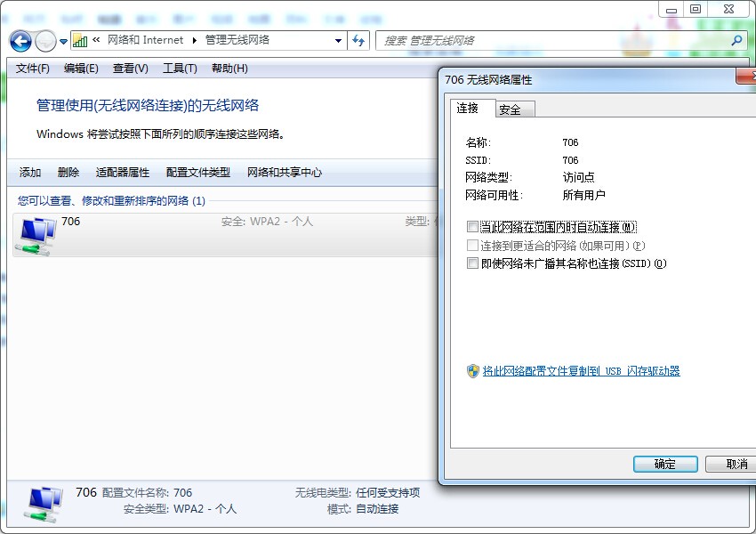Toggle 连接到更适合的网络 checkbox
The image size is (756, 534).
click(471, 245)
